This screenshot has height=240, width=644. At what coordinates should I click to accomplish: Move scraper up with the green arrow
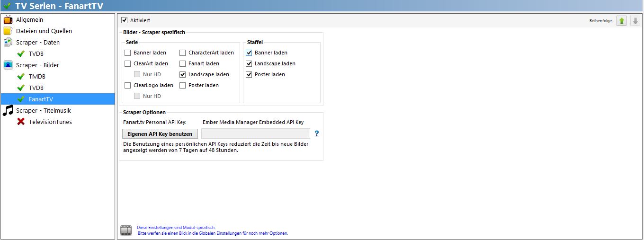(x=622, y=21)
